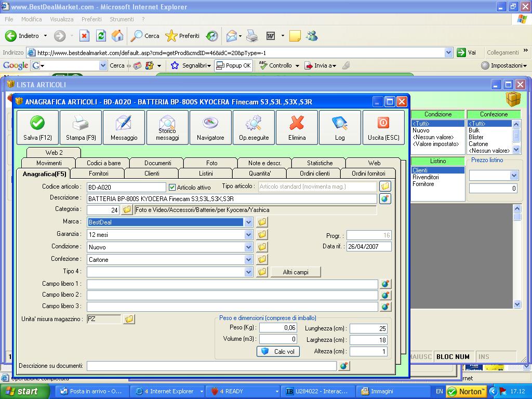The height and width of the screenshot is (399, 532).
Task: Expand the Condizione dropdown
Action: [248, 247]
